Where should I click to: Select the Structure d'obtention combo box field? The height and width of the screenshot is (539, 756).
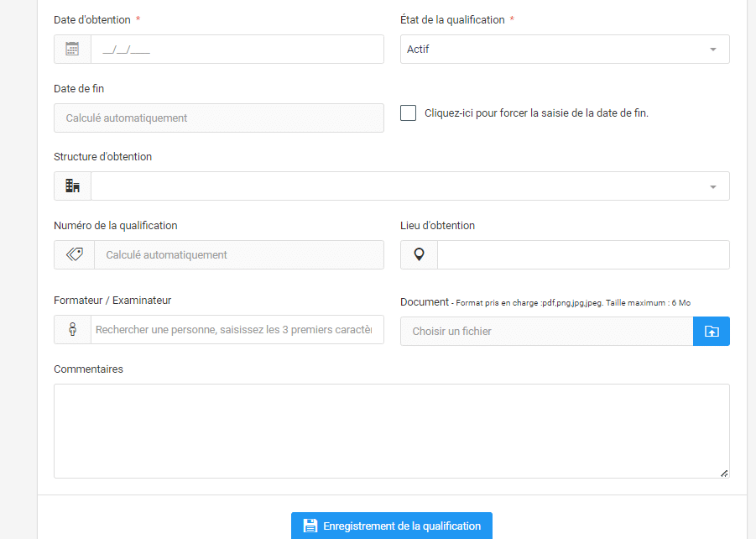pyautogui.click(x=394, y=186)
